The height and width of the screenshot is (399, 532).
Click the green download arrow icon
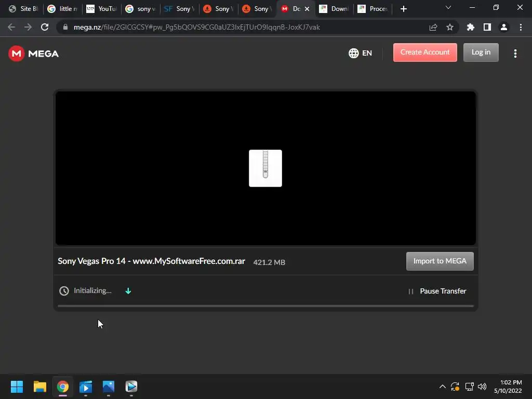[x=128, y=291]
